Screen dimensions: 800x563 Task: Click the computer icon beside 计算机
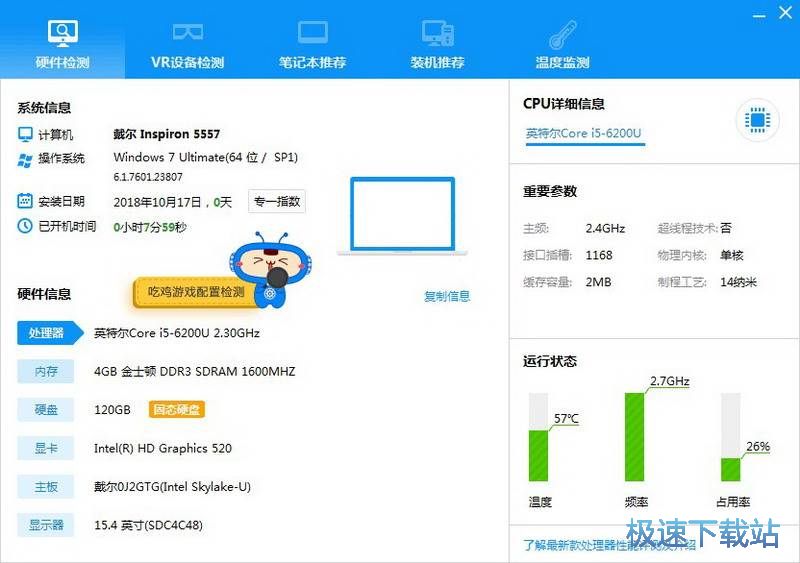[x=25, y=134]
